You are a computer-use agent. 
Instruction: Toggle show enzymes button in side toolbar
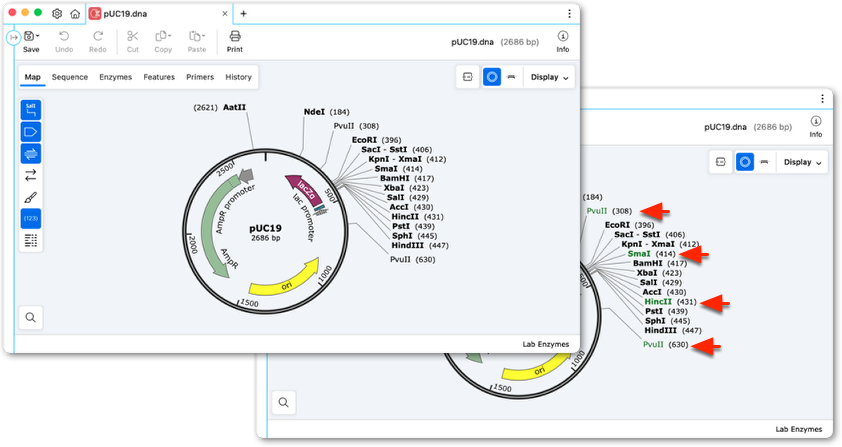click(x=31, y=110)
